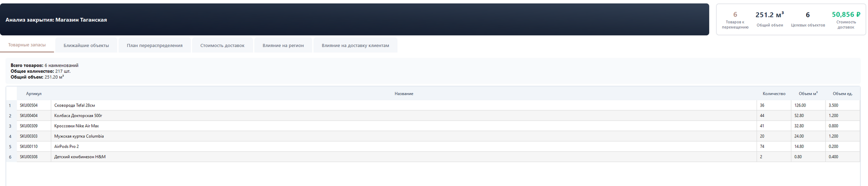
Task: Select the Сковорода Tefal 28см row
Action: coord(74,105)
